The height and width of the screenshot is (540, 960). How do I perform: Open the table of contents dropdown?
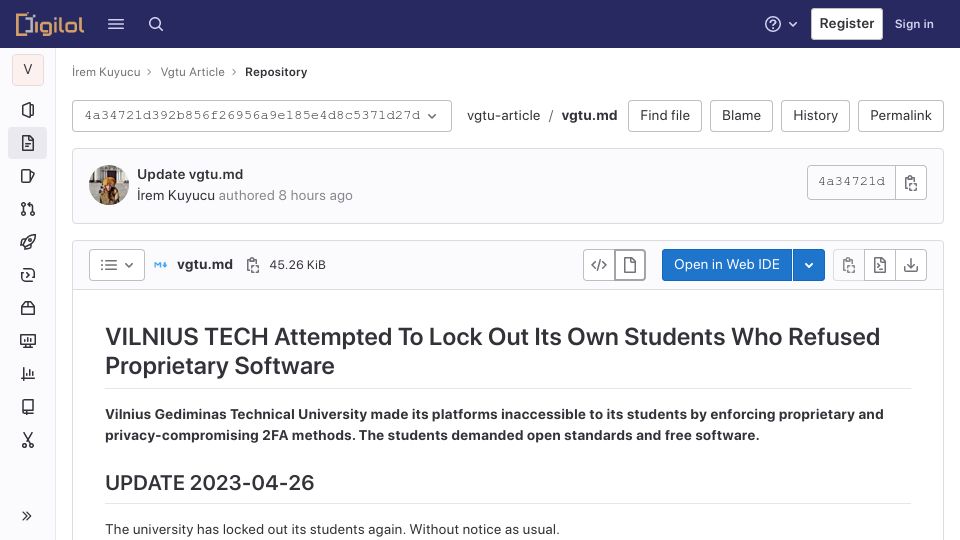point(117,265)
